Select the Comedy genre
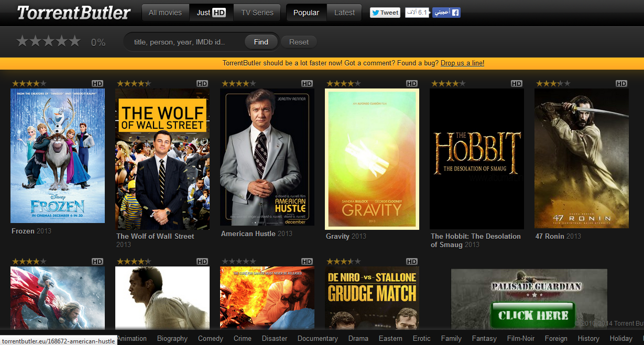The width and height of the screenshot is (644, 345). pyautogui.click(x=211, y=338)
